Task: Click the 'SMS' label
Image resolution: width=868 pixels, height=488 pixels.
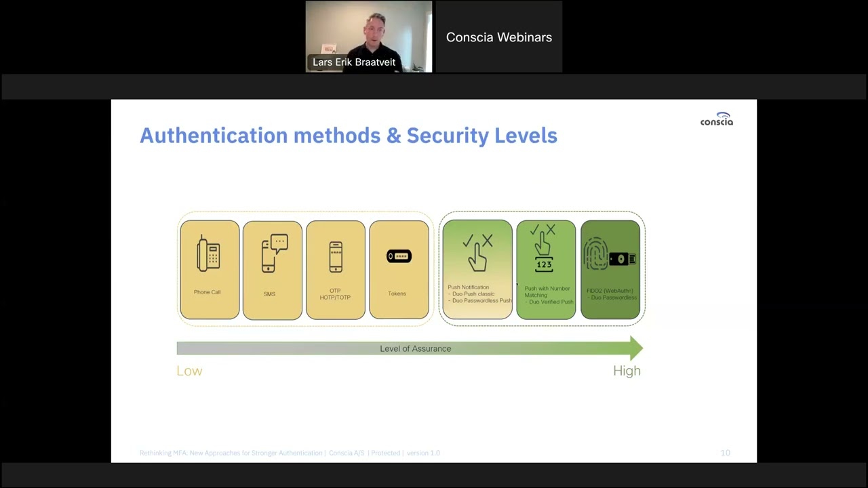Action: (269, 294)
